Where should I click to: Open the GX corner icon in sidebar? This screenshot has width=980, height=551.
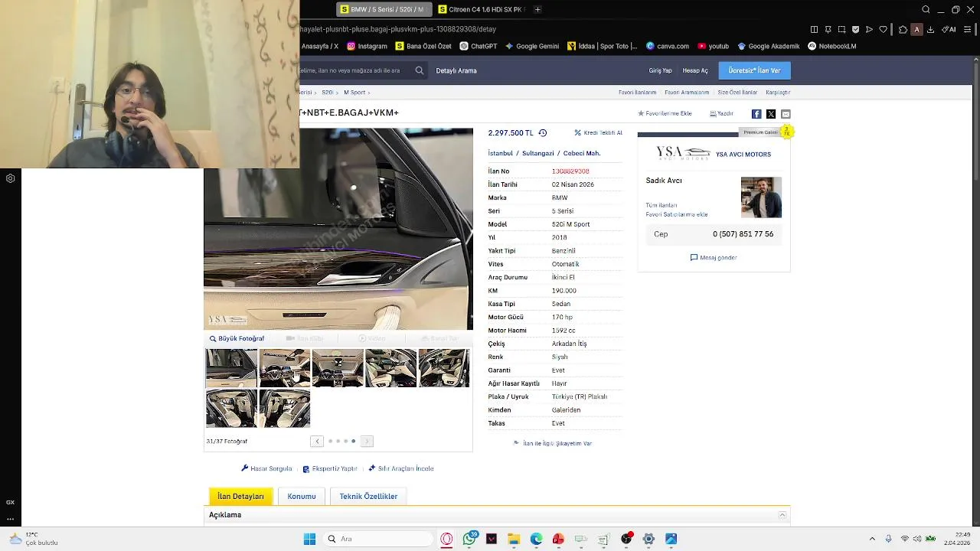click(x=10, y=503)
